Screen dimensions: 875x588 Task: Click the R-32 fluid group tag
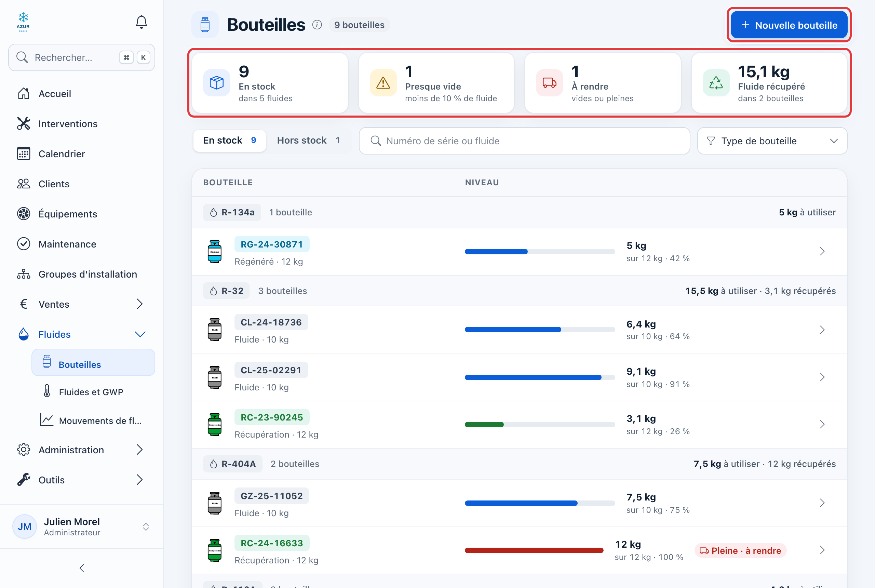[x=226, y=291]
